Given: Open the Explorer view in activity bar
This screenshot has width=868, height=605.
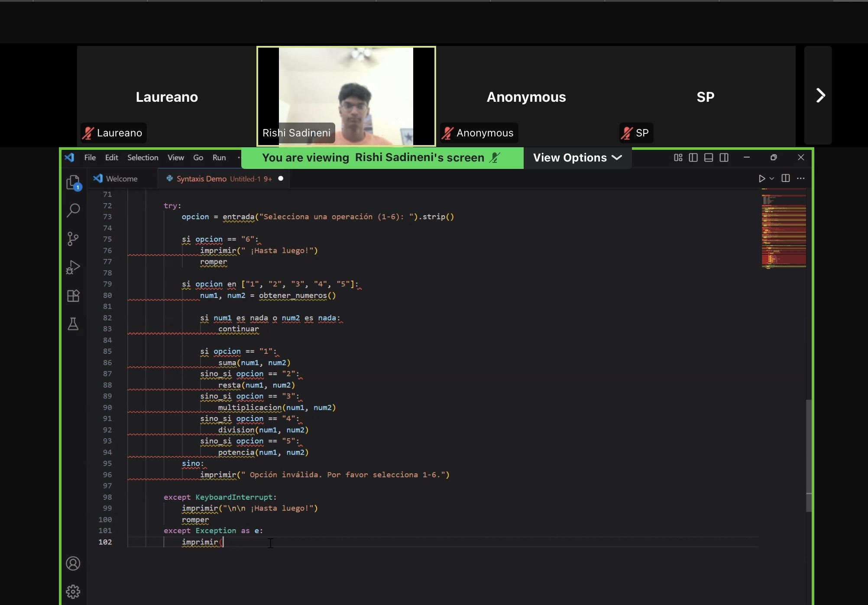Looking at the screenshot, I should [x=73, y=182].
